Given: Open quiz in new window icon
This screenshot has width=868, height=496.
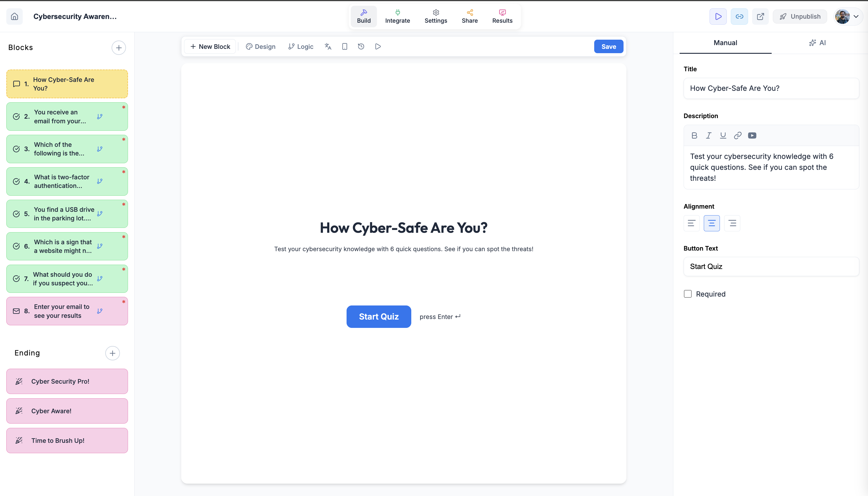Looking at the screenshot, I should pos(760,16).
